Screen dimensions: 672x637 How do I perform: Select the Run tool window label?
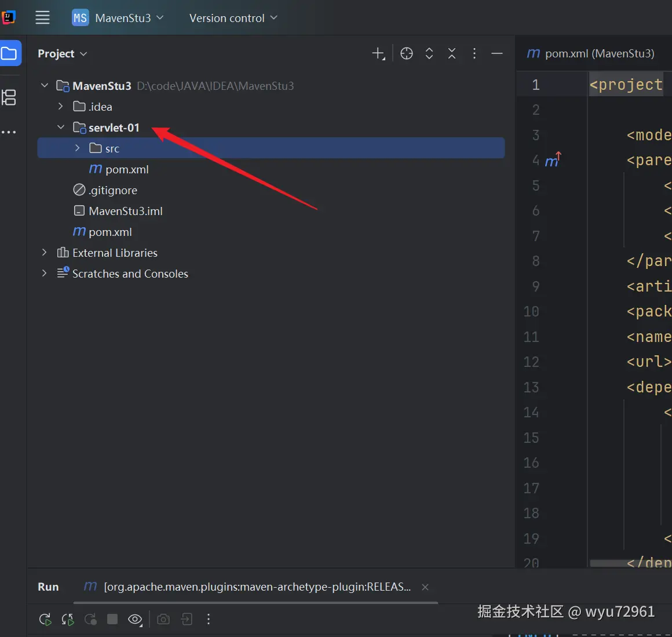(48, 587)
